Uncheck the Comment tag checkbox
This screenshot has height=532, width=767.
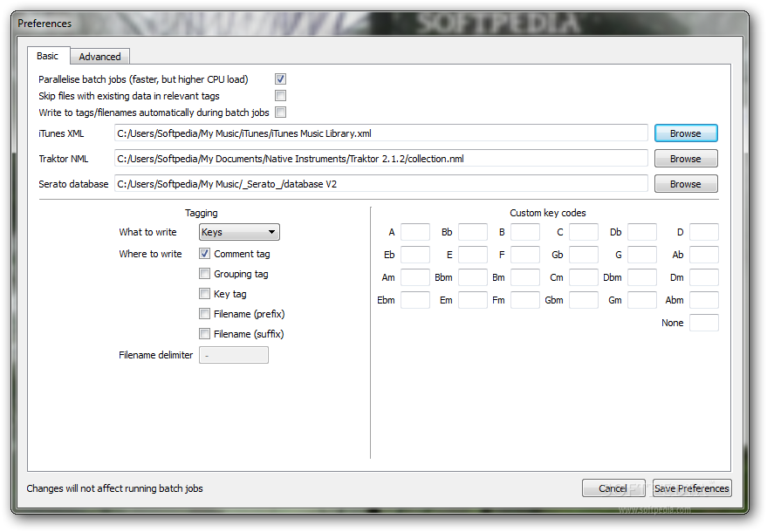pos(204,253)
